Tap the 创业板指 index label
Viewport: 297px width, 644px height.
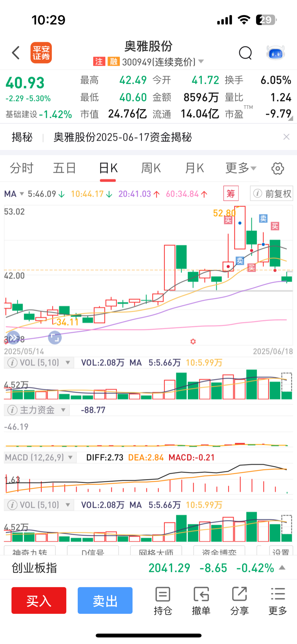[34, 568]
